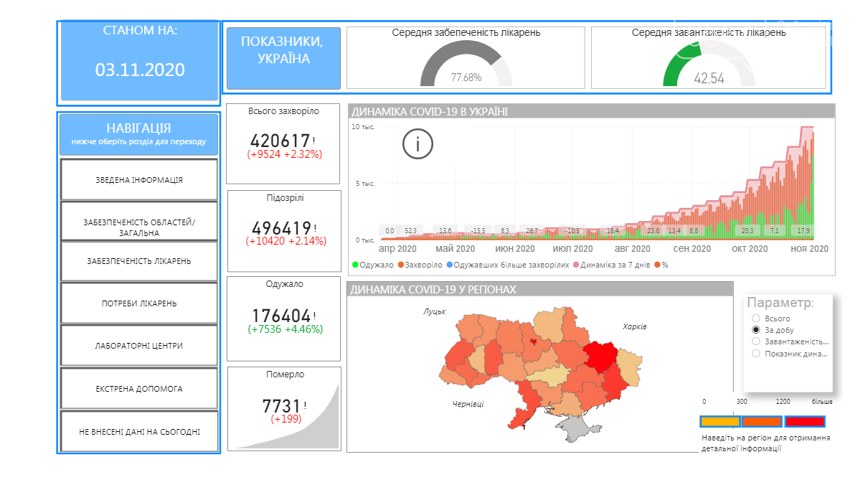This screenshot has width=868, height=495.
Task: Open the Зведена інформація section
Action: (x=139, y=180)
